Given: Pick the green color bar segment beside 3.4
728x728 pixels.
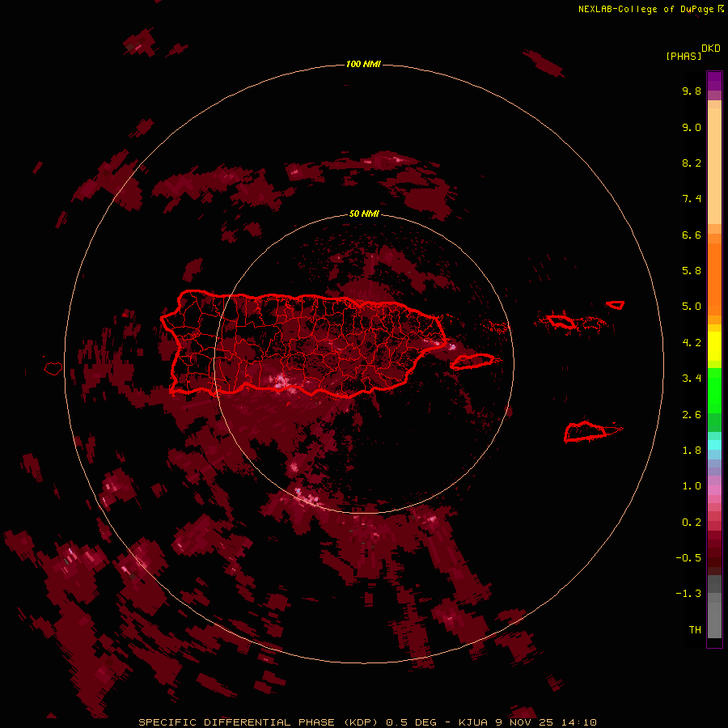Looking at the screenshot, I should click(x=714, y=389).
